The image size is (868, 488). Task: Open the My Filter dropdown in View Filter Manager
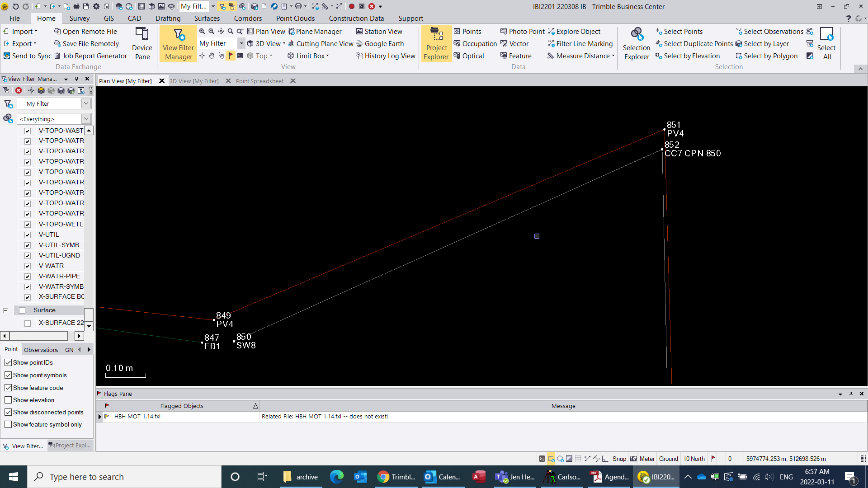(x=85, y=103)
